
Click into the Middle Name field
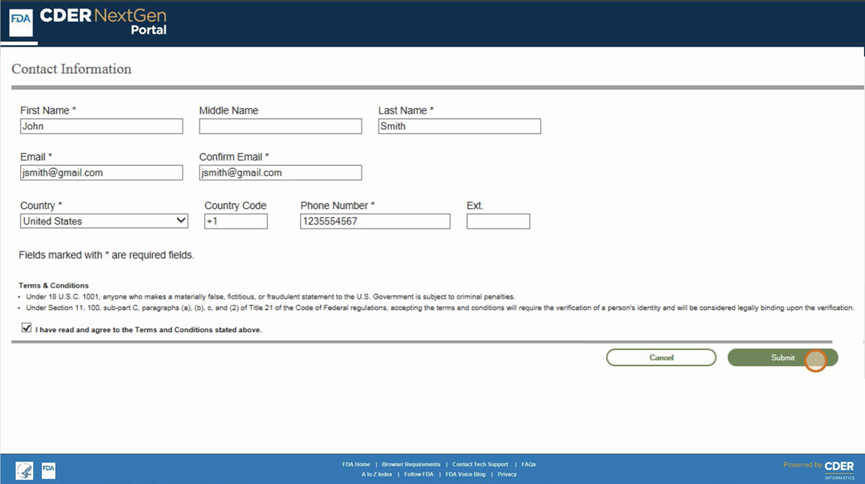[x=280, y=126]
